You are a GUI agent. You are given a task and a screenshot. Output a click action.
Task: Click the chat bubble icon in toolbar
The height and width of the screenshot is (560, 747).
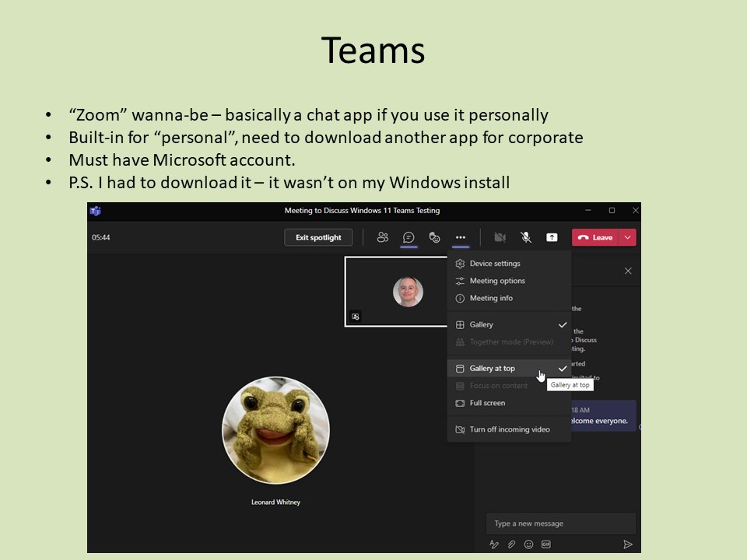tap(409, 237)
